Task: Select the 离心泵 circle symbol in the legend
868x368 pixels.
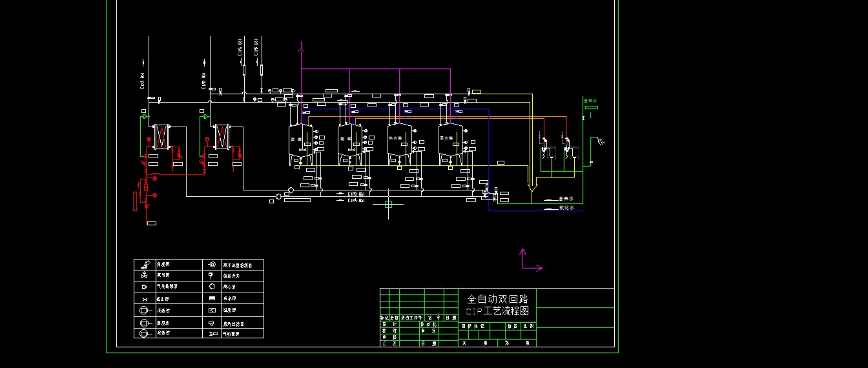Action: pyautogui.click(x=212, y=287)
